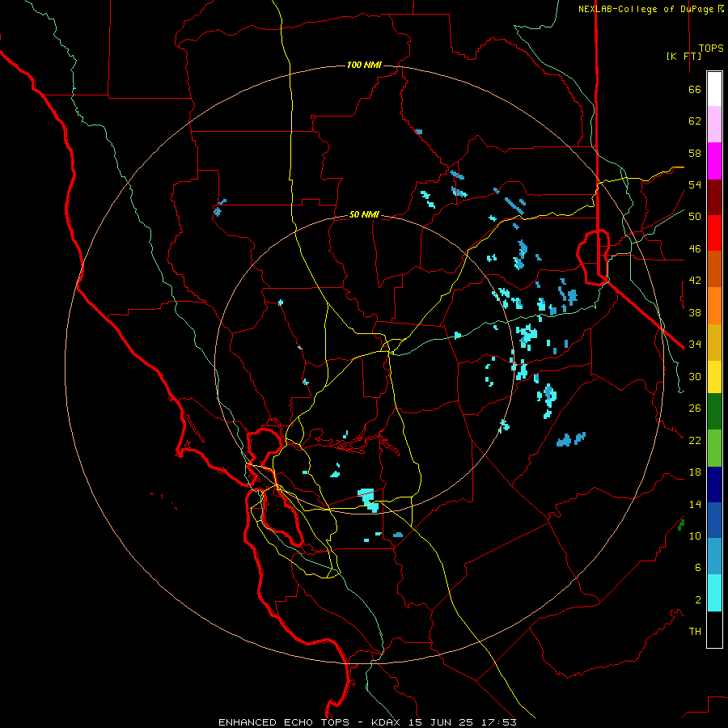Select the dark red (maroon) legend swatch
Image resolution: width=728 pixels, height=728 pixels.
click(714, 197)
